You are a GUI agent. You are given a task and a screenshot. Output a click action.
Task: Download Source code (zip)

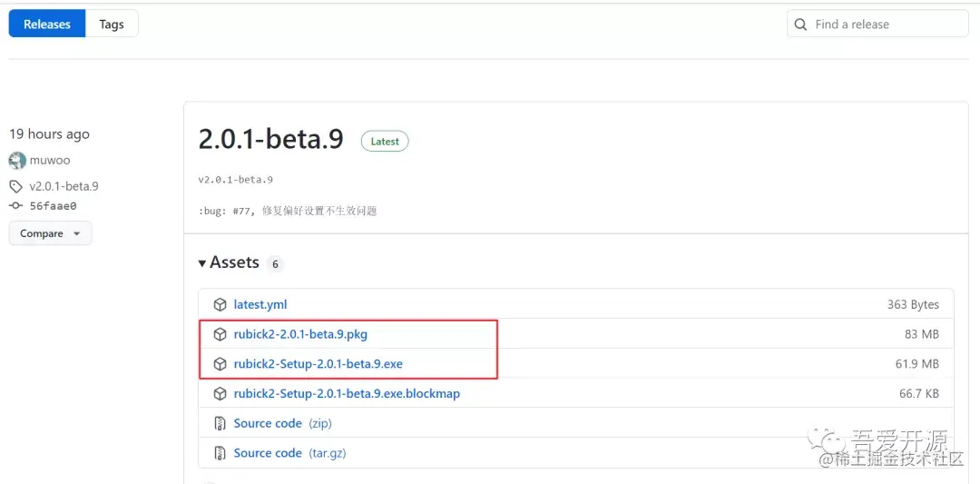pos(282,423)
